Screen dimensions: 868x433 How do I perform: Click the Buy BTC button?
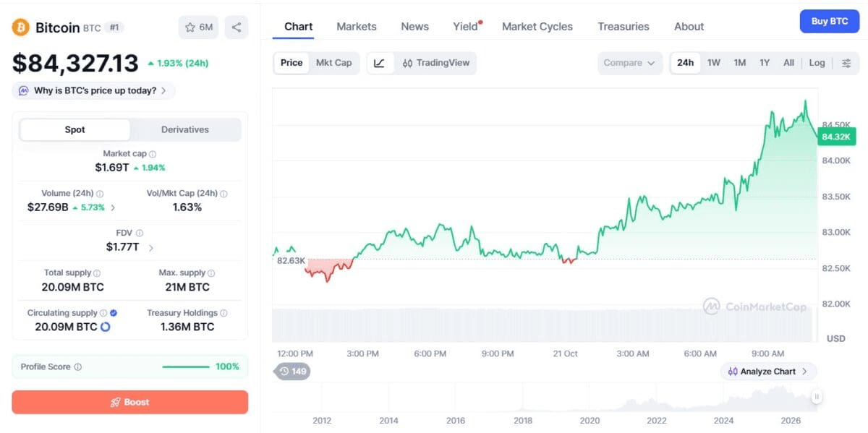coord(830,22)
